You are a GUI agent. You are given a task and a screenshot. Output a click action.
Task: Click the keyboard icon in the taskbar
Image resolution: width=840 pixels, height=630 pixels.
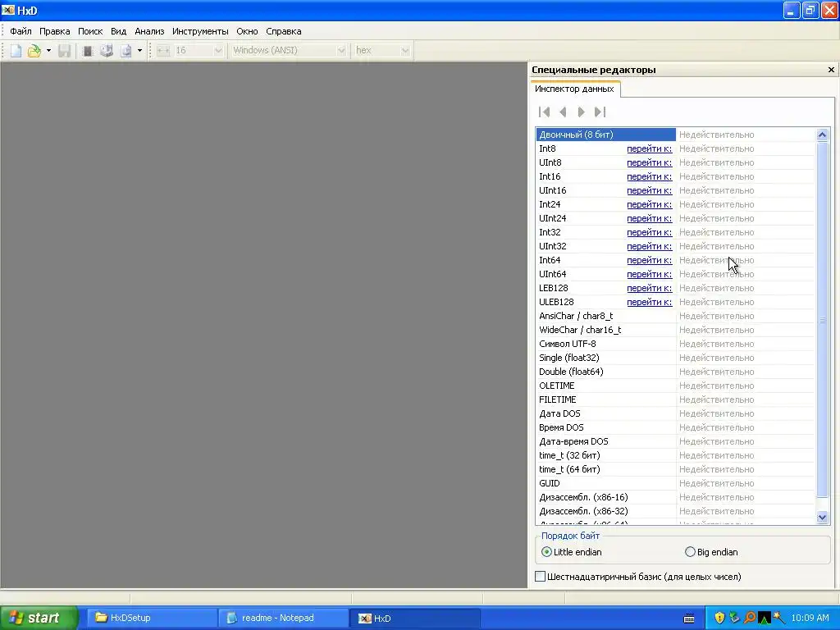coord(689,619)
